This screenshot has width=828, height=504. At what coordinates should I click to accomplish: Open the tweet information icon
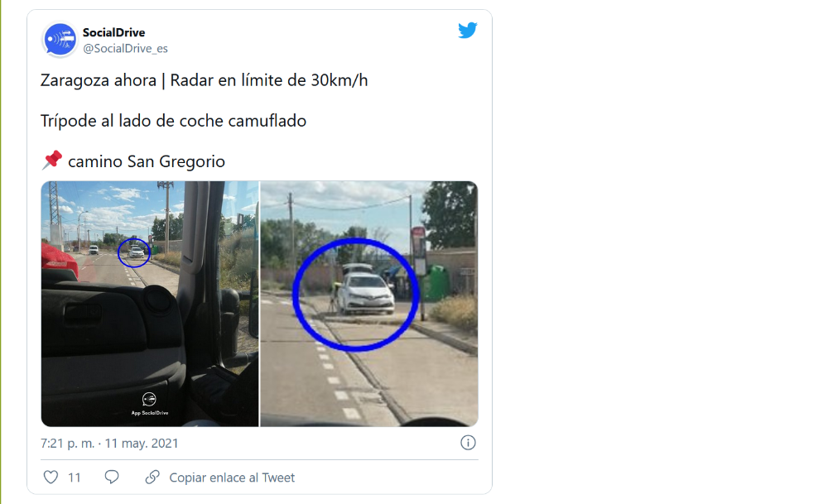coord(468,443)
